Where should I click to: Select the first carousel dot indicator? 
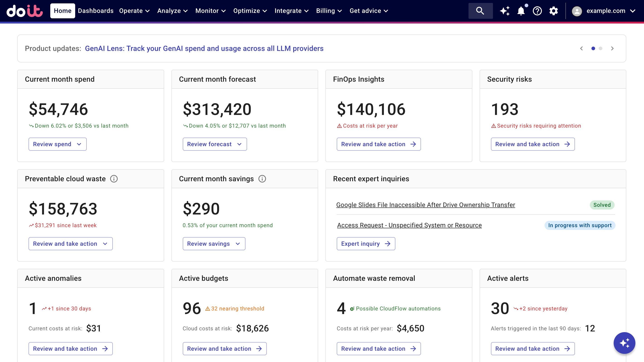(594, 48)
